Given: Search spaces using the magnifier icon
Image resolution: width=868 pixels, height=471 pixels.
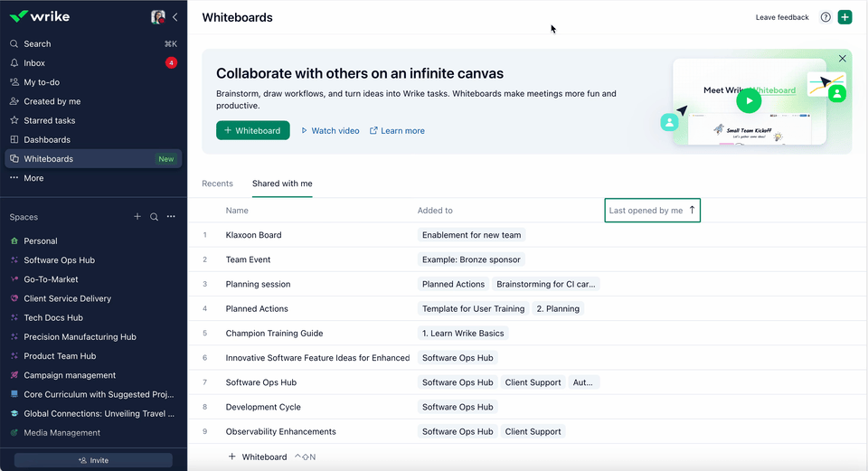Looking at the screenshot, I should (x=154, y=217).
